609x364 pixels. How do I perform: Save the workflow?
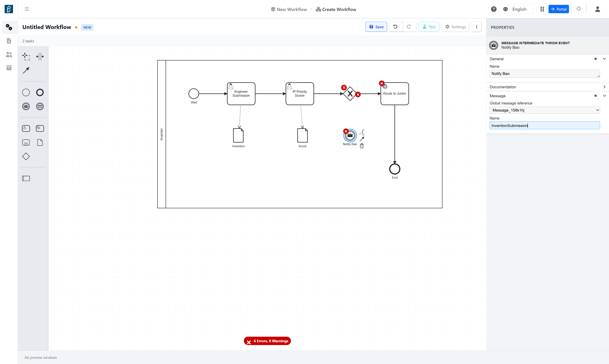click(376, 27)
